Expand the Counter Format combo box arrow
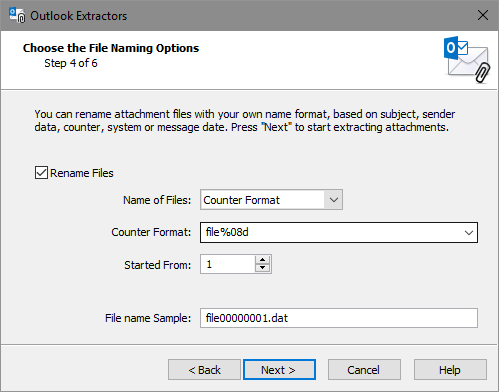499x392 pixels. (x=469, y=232)
